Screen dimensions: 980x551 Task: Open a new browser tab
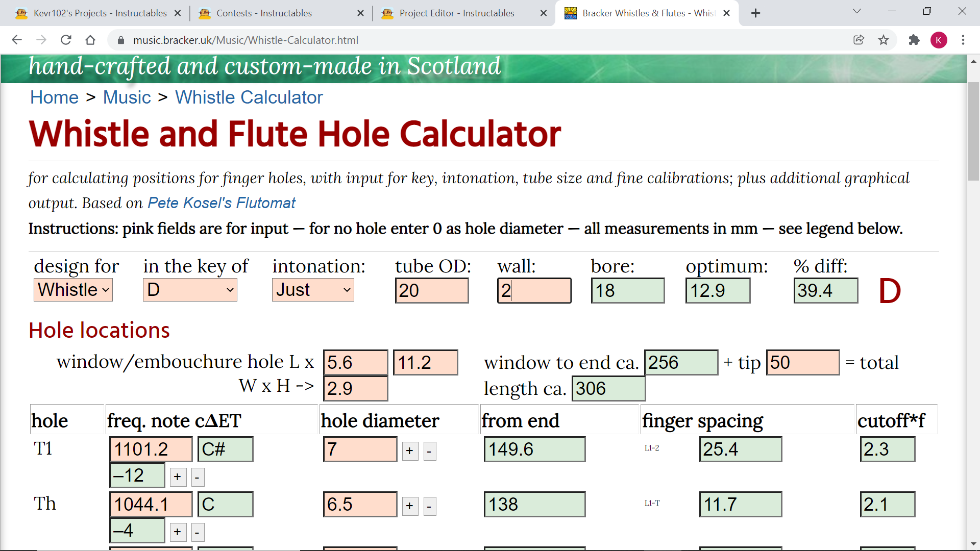tap(756, 13)
